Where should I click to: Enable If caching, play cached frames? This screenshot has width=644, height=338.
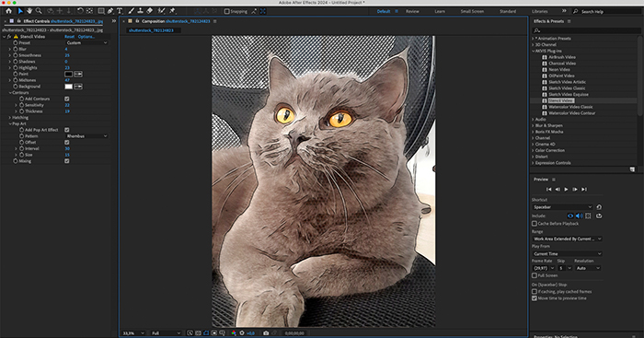coord(535,292)
